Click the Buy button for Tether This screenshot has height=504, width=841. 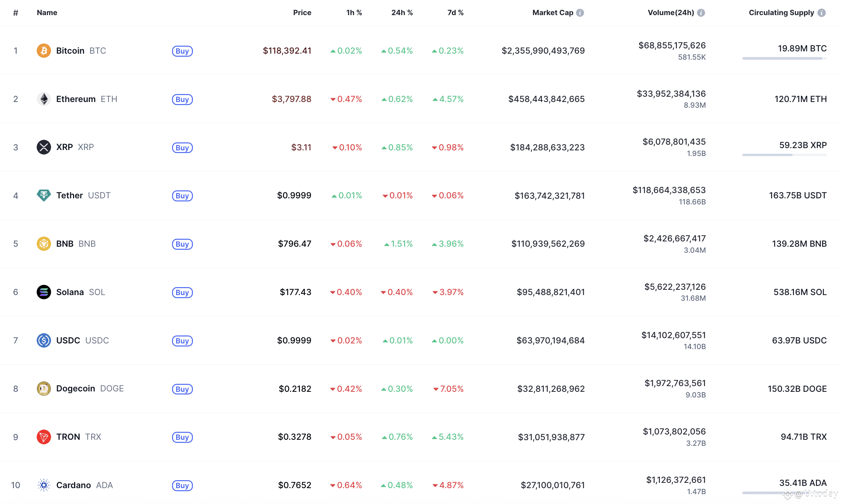182,196
